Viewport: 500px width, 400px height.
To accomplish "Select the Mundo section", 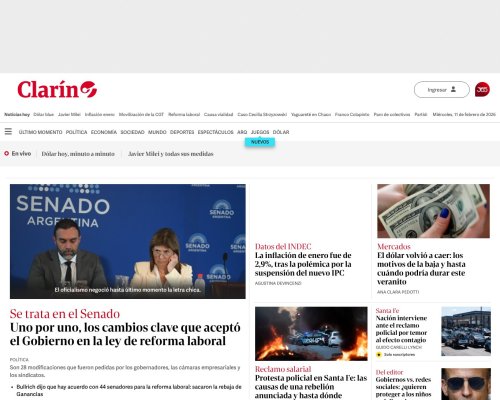I will 157,132.
